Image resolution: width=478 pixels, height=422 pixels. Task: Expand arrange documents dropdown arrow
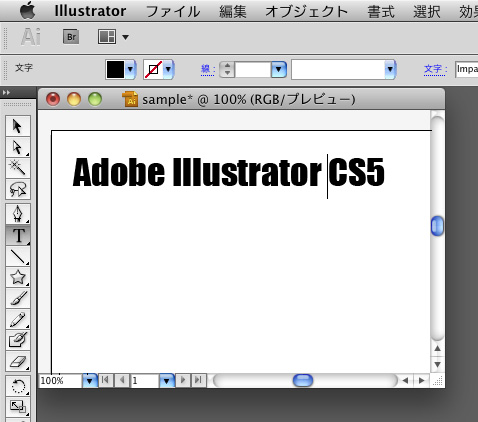pos(125,37)
